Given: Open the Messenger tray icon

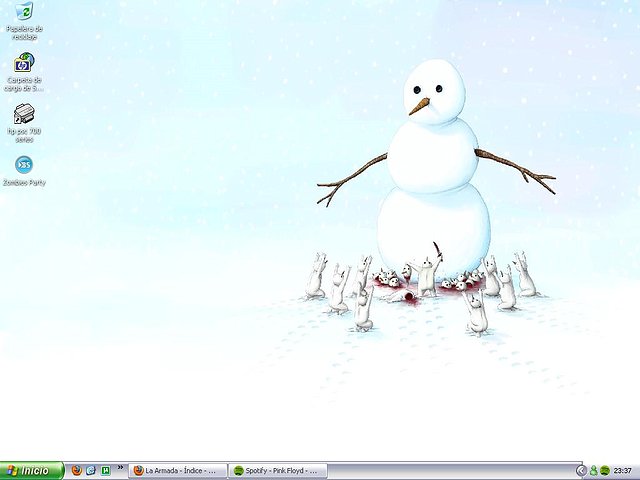Looking at the screenshot, I should coord(594,471).
